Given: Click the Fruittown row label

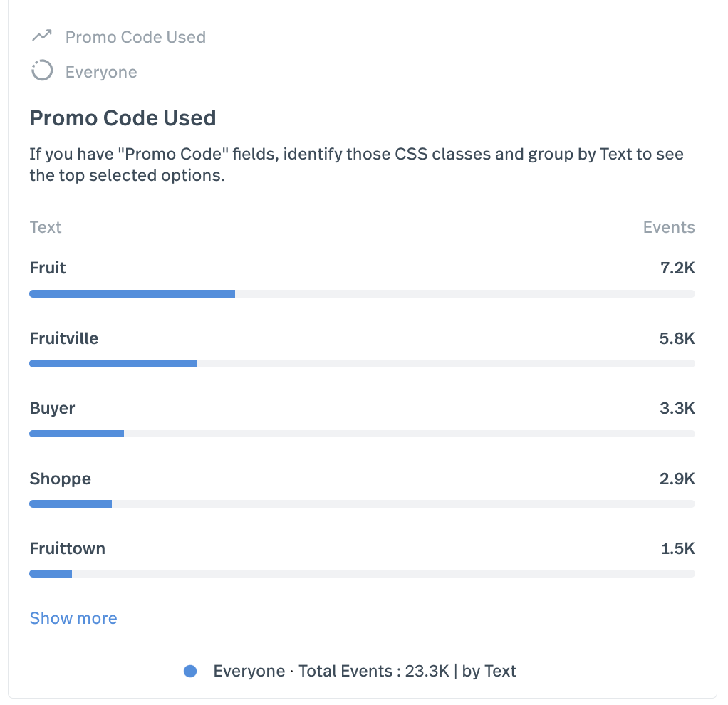Looking at the screenshot, I should coord(67,548).
